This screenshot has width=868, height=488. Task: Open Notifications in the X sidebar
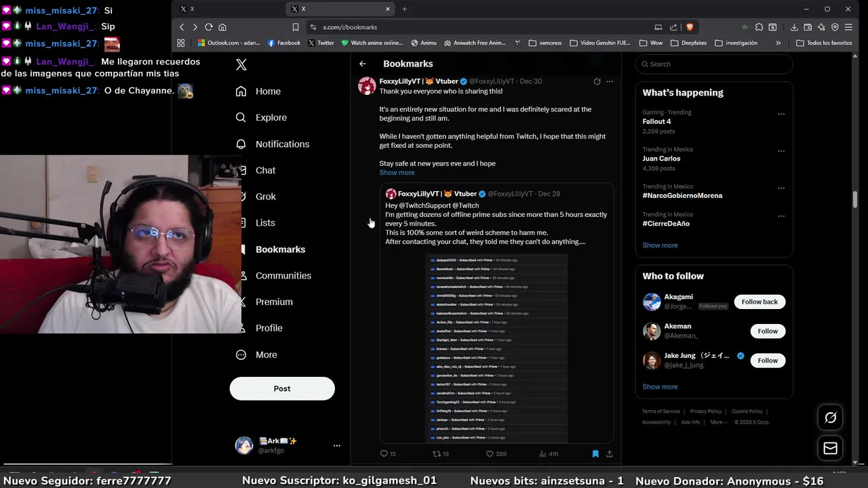click(273, 144)
